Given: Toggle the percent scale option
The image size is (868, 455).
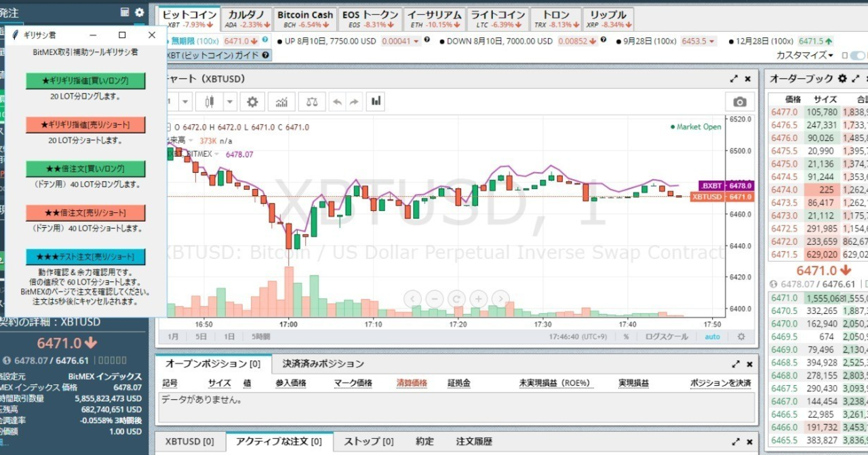Looking at the screenshot, I should click(x=626, y=336).
